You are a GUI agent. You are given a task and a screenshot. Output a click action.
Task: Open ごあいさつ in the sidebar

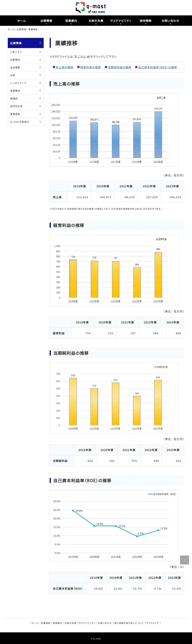click(x=26, y=52)
